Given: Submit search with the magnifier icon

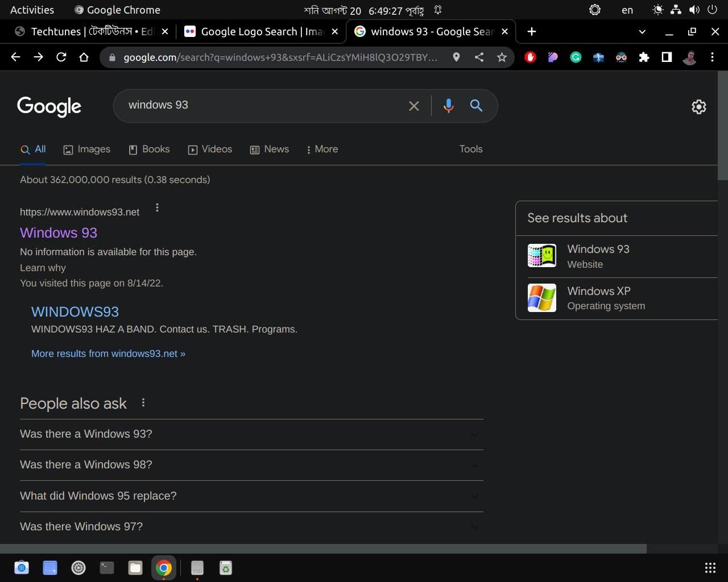Looking at the screenshot, I should (x=476, y=105).
